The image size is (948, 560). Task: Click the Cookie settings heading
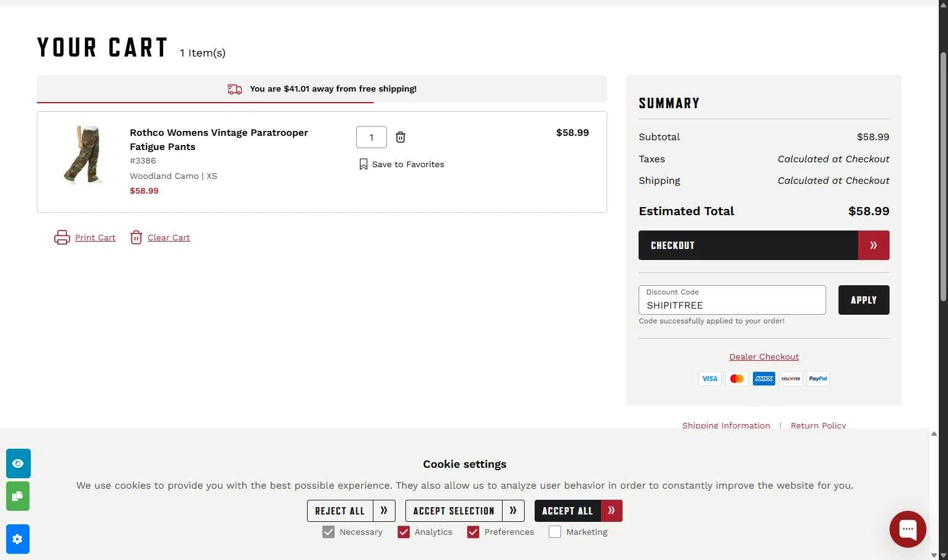(464, 464)
